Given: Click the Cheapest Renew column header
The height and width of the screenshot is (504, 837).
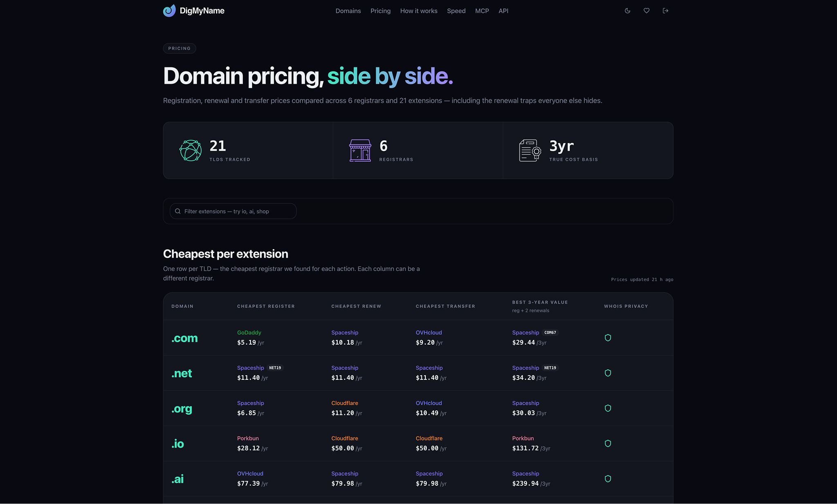Looking at the screenshot, I should tap(356, 306).
